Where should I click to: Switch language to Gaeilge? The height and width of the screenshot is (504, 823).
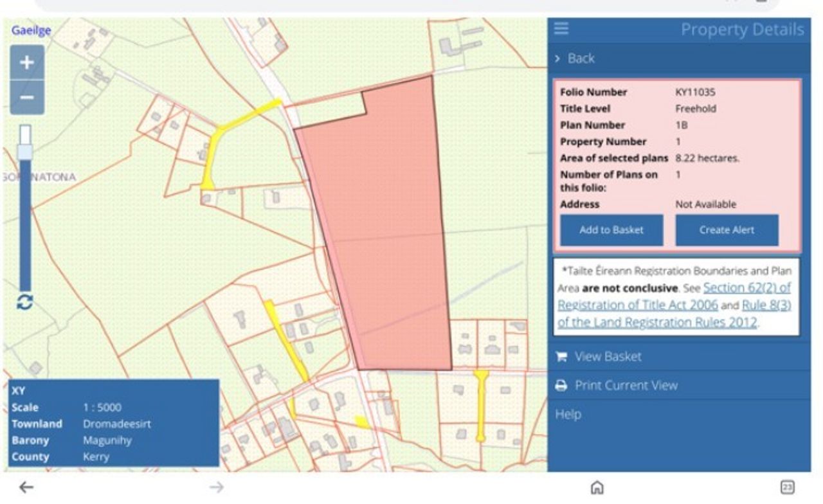(31, 31)
